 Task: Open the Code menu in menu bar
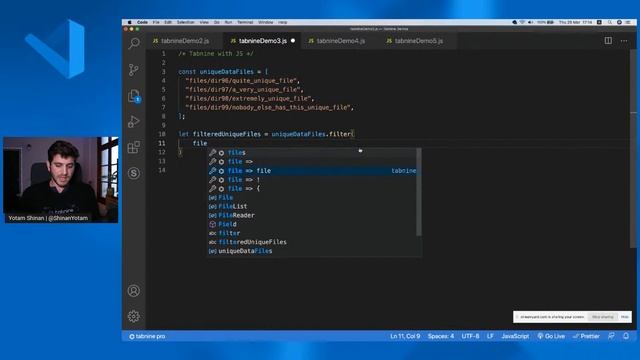click(142, 22)
